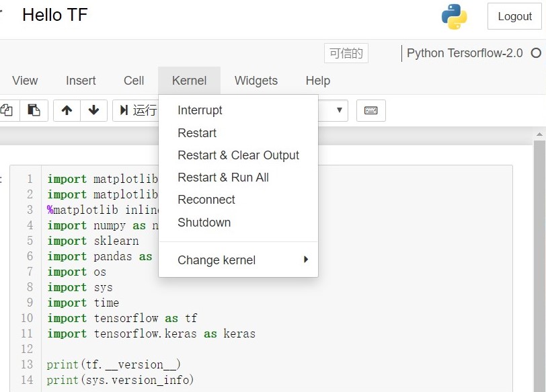Close the Kernel menu
546x392 pixels.
tap(189, 81)
